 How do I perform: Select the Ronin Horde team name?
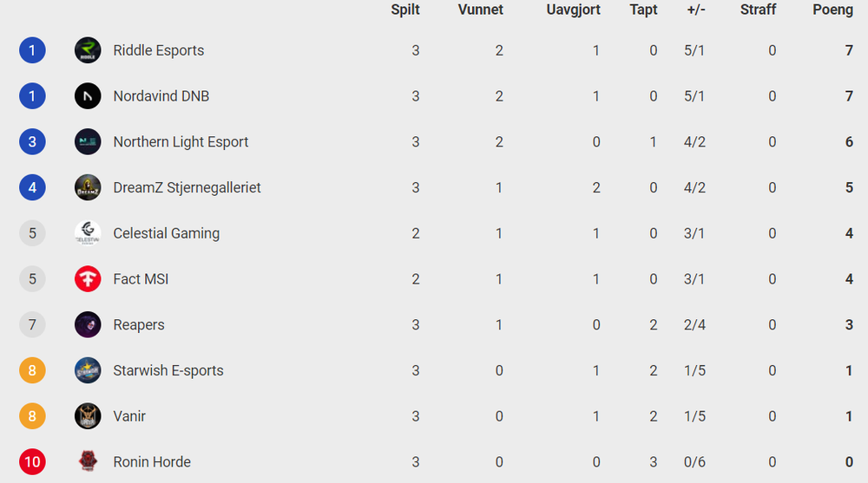152,462
